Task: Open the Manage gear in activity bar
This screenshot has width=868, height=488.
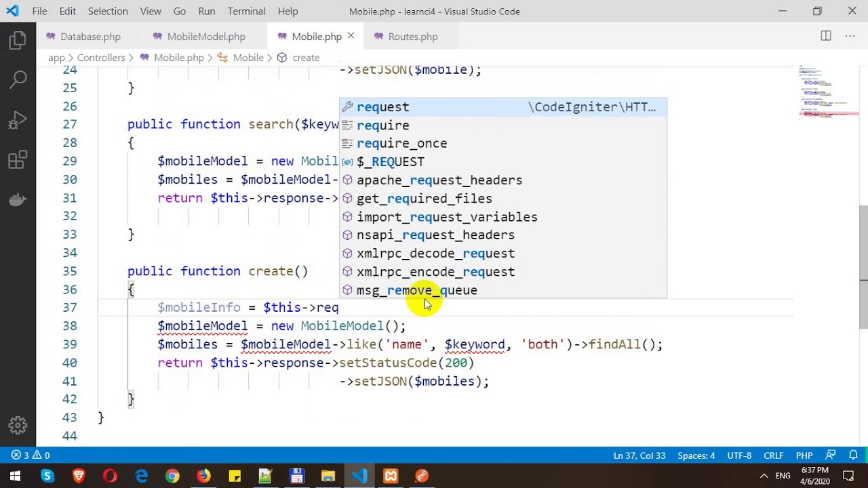Action: pyautogui.click(x=18, y=426)
